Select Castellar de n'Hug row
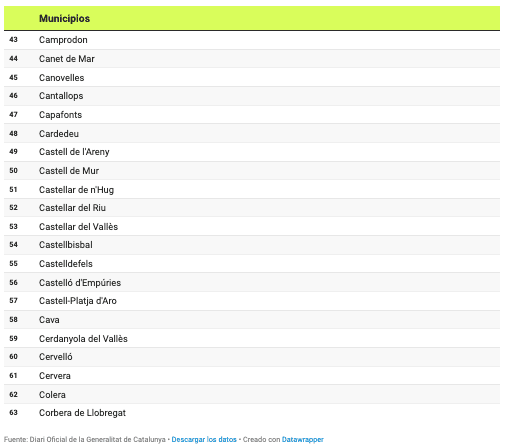This screenshot has width=506, height=446. (x=252, y=189)
